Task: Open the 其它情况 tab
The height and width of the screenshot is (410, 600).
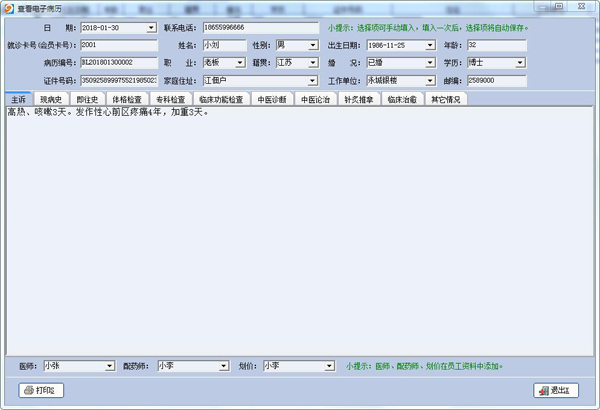Action: (x=445, y=100)
